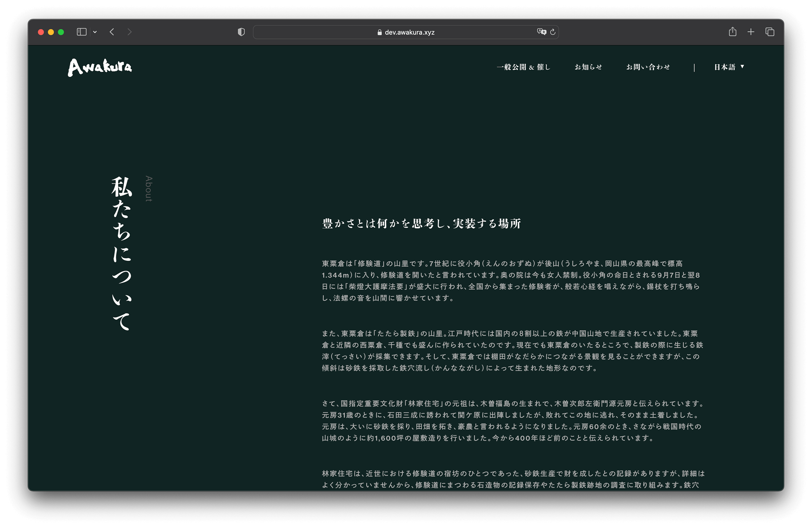Screen dimensions: 812x528
Task: Click the yellow minimize window button
Action: click(x=51, y=32)
